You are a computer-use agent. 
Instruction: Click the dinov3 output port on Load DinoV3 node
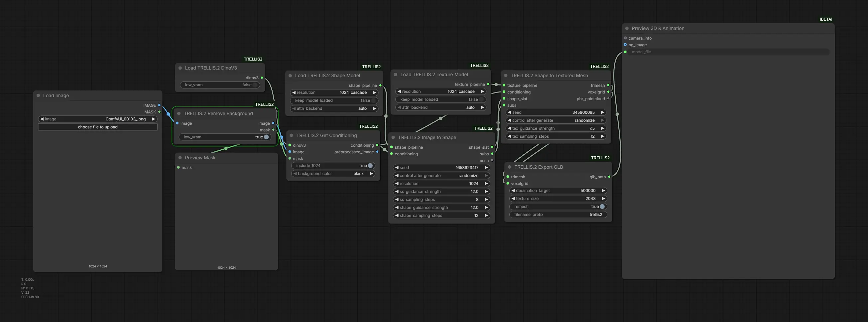(x=262, y=78)
